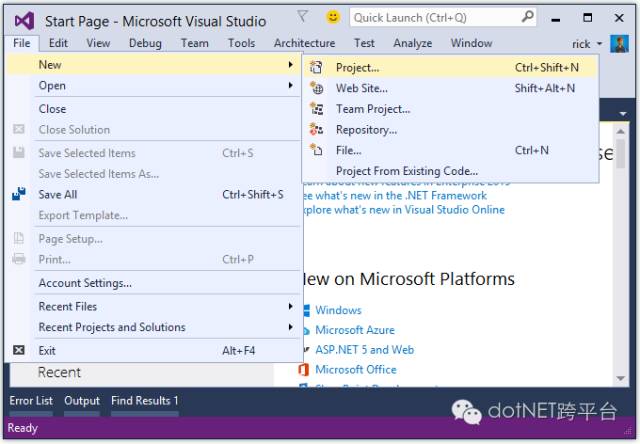Choose File... in the New submenu
The width and height of the screenshot is (640, 444).
[x=451, y=150]
